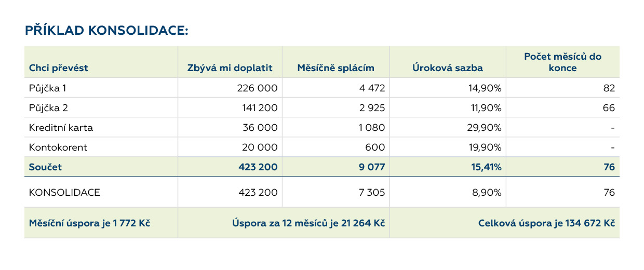Click the "Kreditní karta" row label
Image resolution: width=644 pixels, height=270 pixels.
tap(61, 128)
